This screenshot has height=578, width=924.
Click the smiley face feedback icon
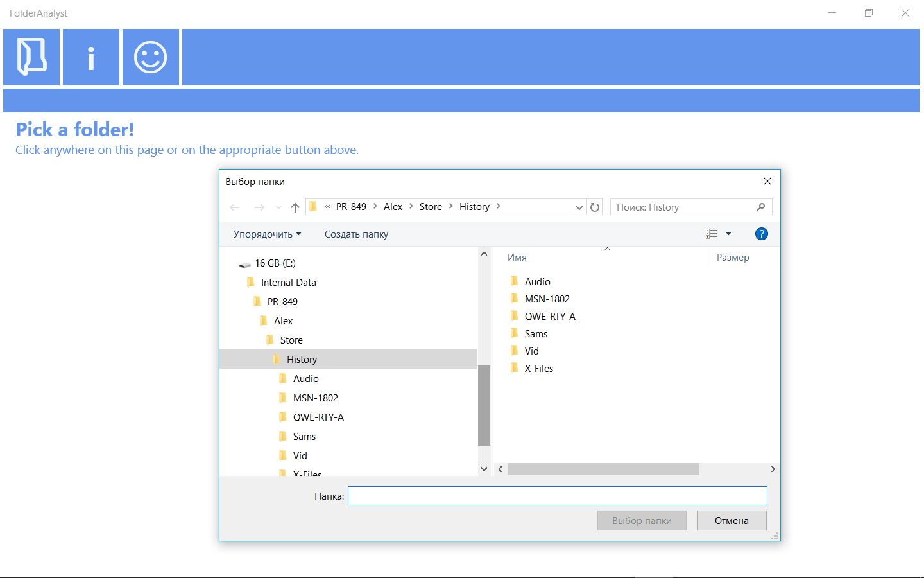[x=151, y=57]
